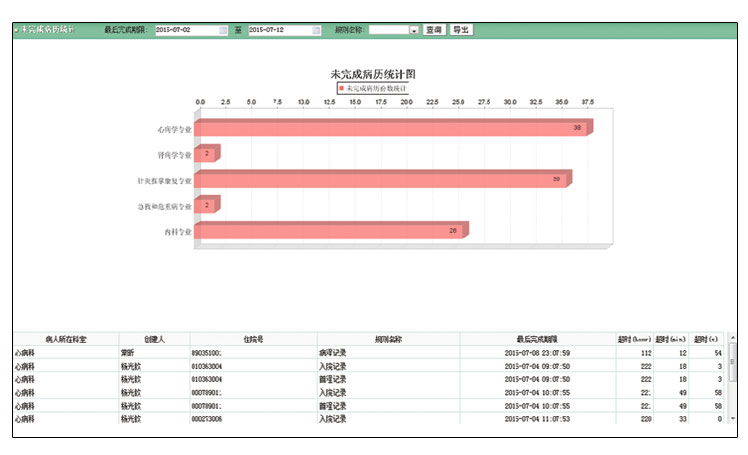This screenshot has height=455, width=748.
Task: Click the chart title 未完成病历统计图
Action: [x=372, y=75]
